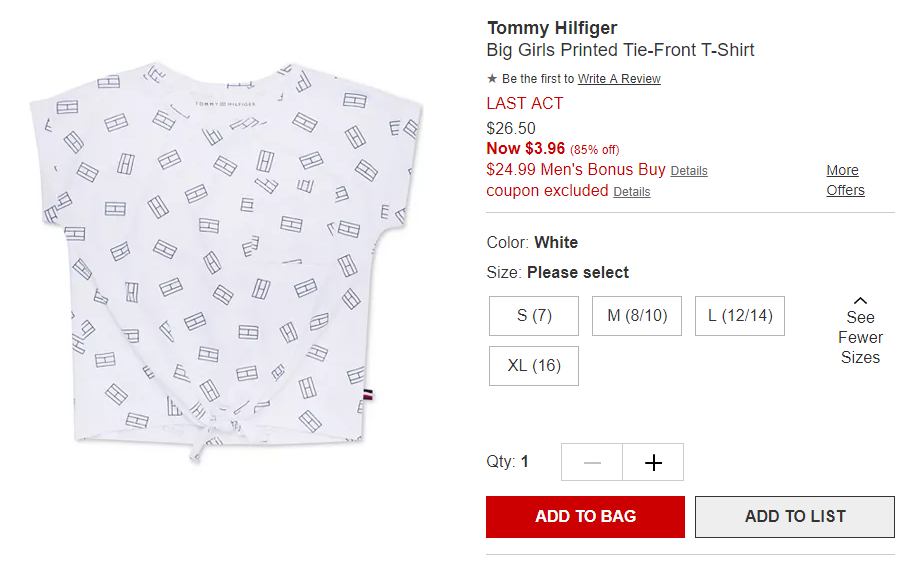Click the Write A Review link
910x568 pixels.
pos(619,79)
